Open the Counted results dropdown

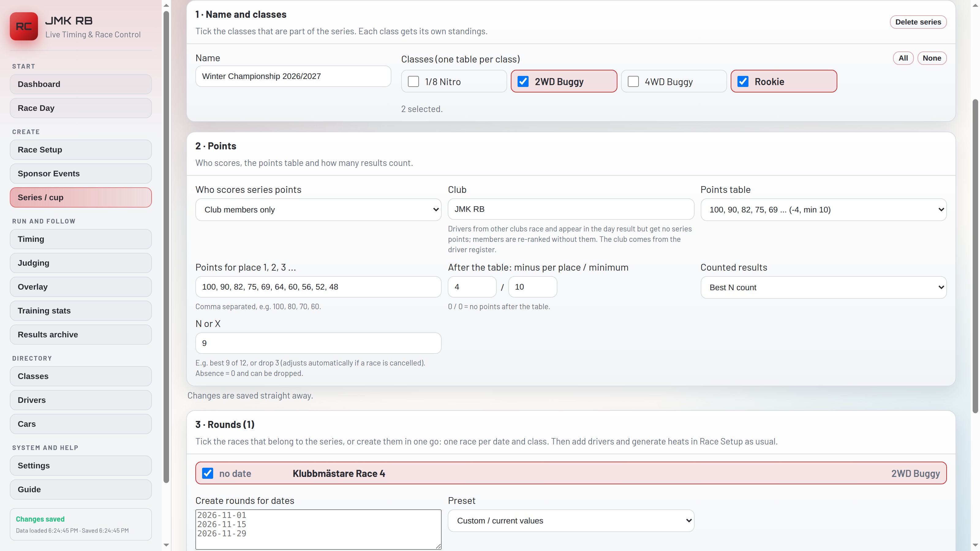coord(823,287)
